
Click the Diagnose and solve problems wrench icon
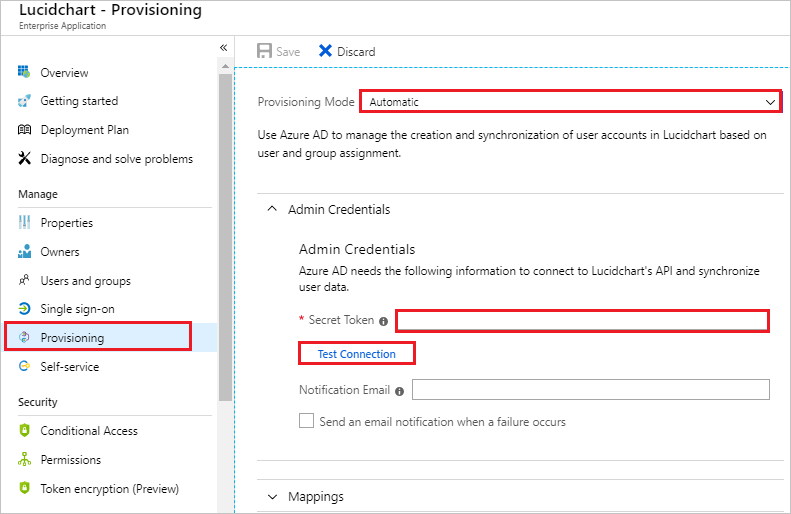[24, 158]
